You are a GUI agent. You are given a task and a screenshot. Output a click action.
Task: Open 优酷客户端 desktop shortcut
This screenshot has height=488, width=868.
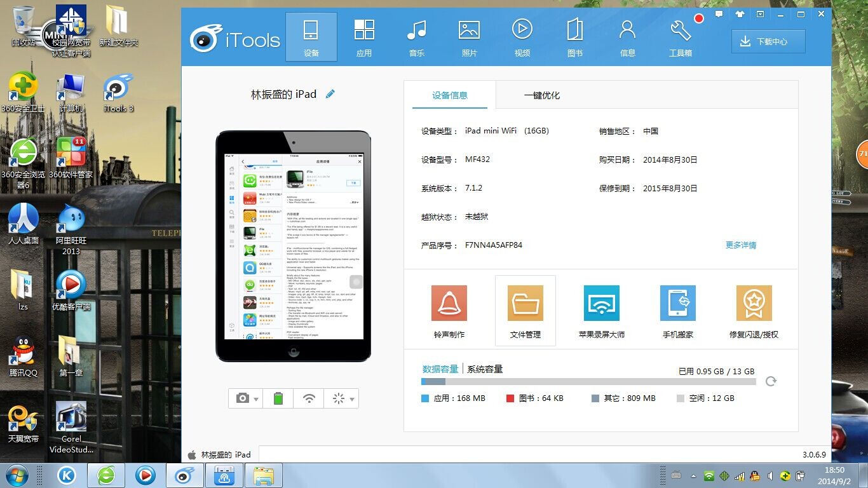(x=71, y=291)
